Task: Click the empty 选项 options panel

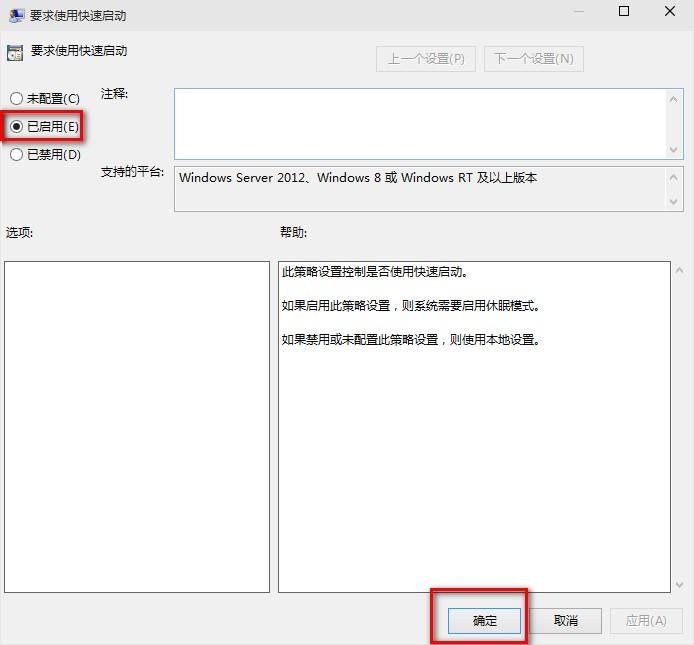Action: (137, 427)
